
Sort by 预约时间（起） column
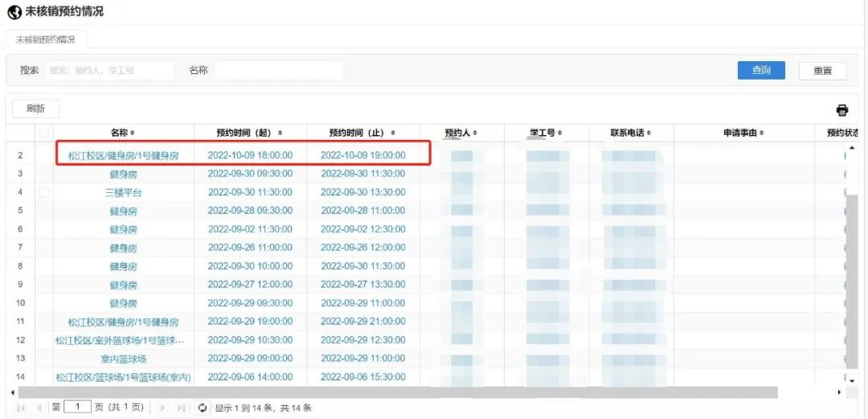pyautogui.click(x=250, y=133)
